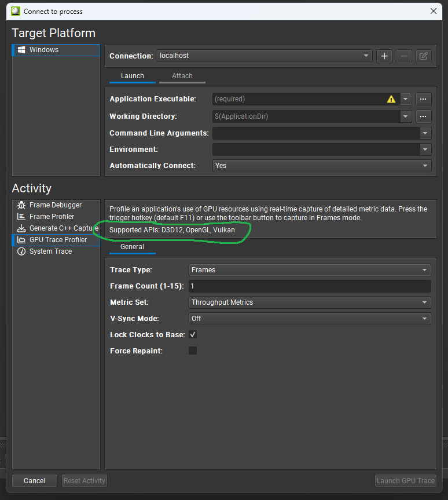Click the Connection label
The width and height of the screenshot is (448, 500).
click(131, 56)
